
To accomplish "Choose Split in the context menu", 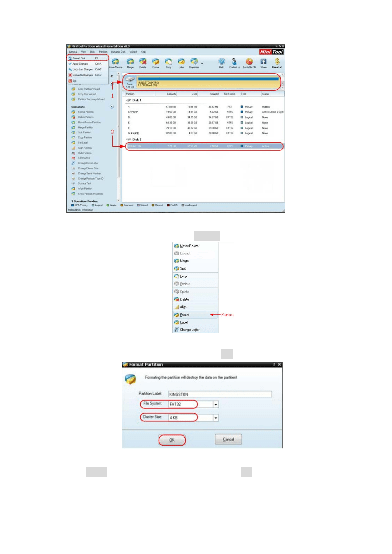I will pyautogui.click(x=195, y=268).
